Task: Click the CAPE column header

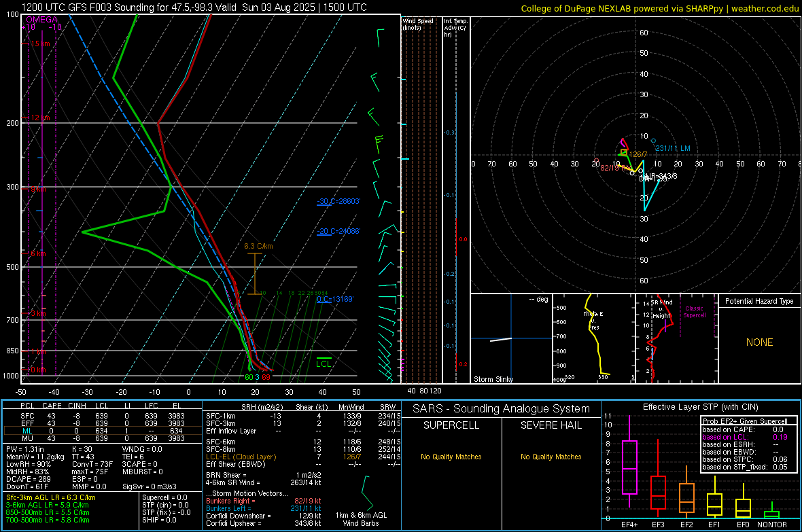Action: click(x=52, y=406)
